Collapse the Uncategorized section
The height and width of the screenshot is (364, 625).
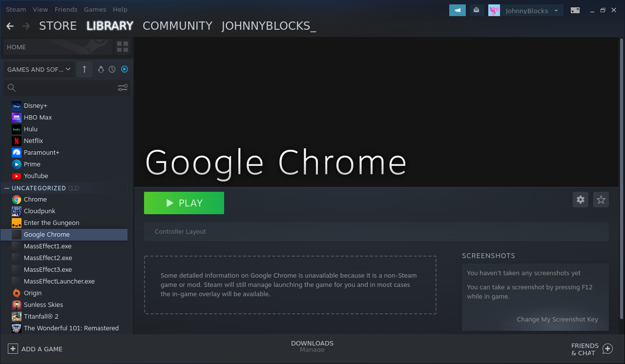[7, 188]
